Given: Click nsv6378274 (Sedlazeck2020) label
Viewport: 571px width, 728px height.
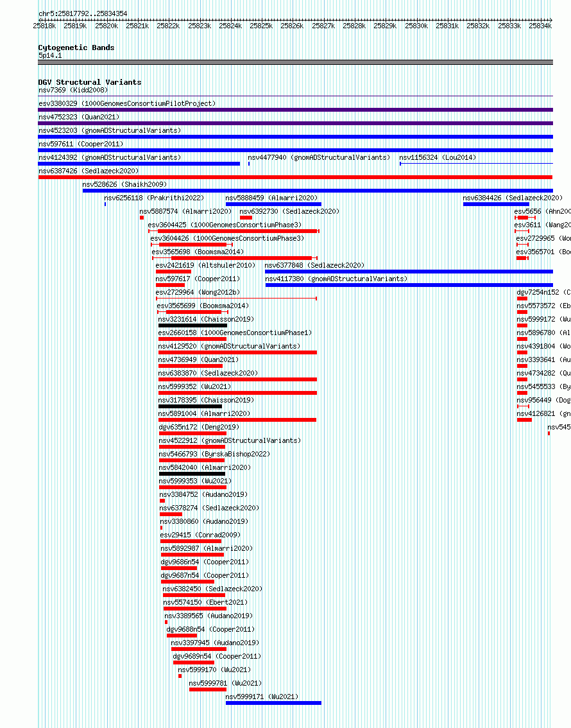Looking at the screenshot, I should point(210,507).
